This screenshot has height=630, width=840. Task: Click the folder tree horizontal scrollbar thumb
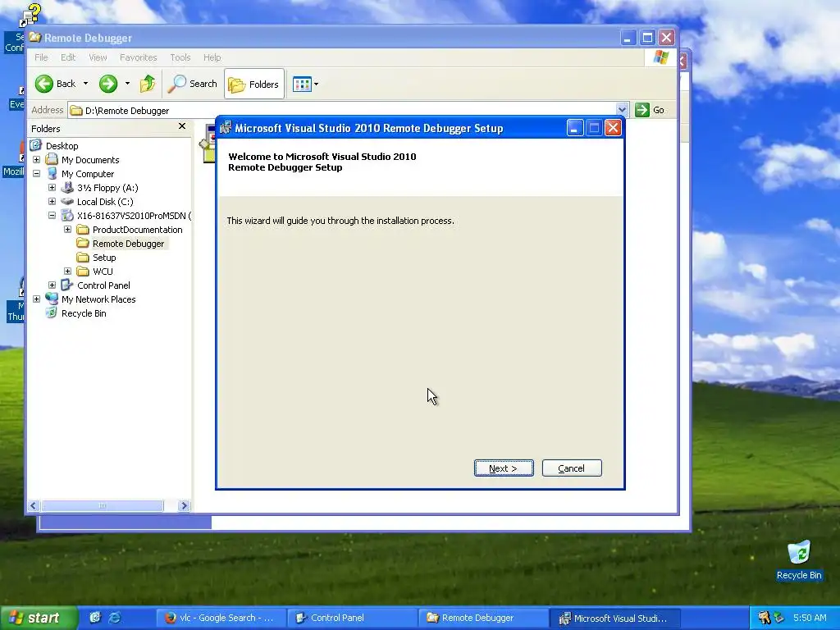click(x=103, y=505)
